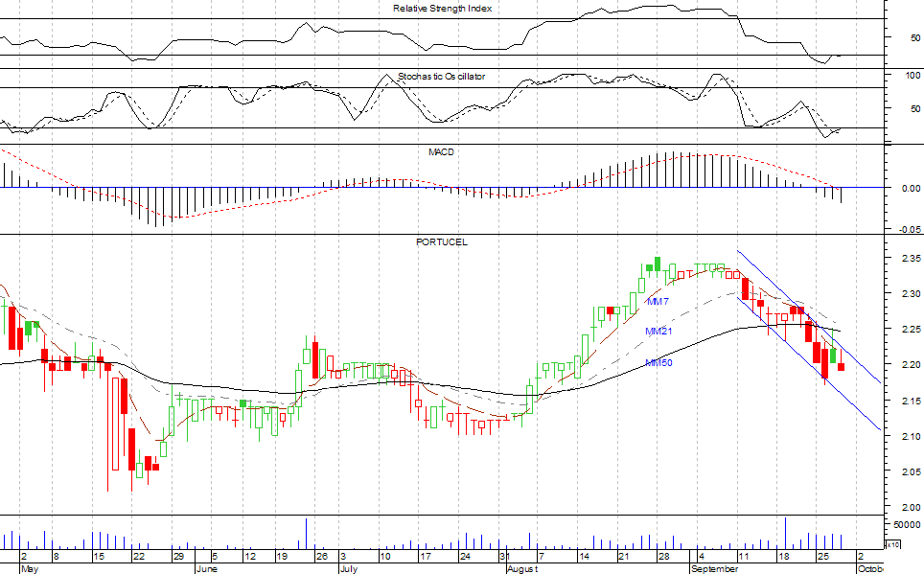This screenshot has height=574, width=924.
Task: Select the 2.35 price axis value
Action: tap(911, 258)
